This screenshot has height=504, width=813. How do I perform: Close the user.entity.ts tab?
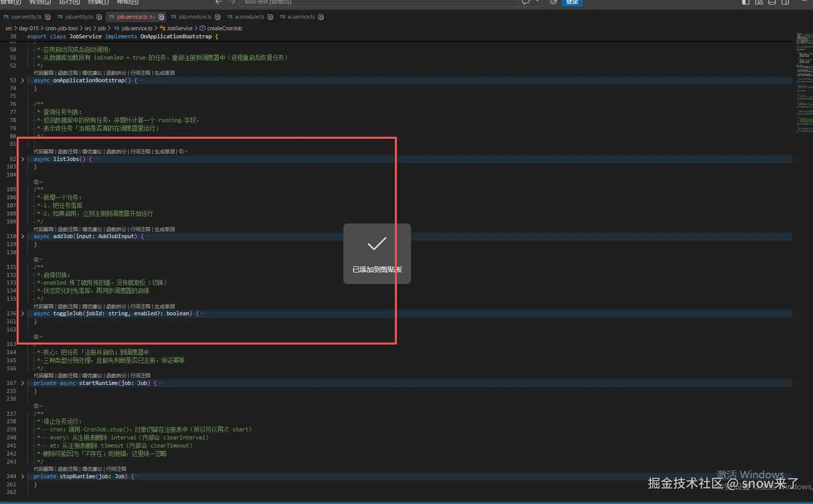(x=47, y=17)
